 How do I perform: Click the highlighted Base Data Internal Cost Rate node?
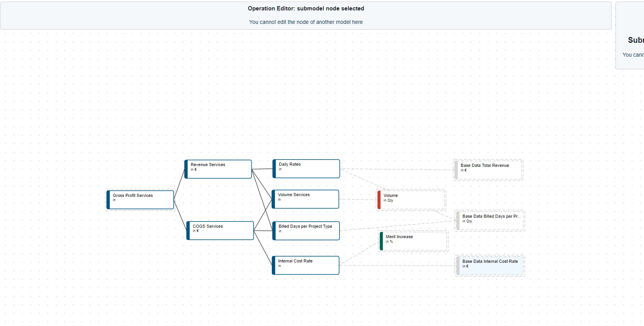pyautogui.click(x=490, y=266)
